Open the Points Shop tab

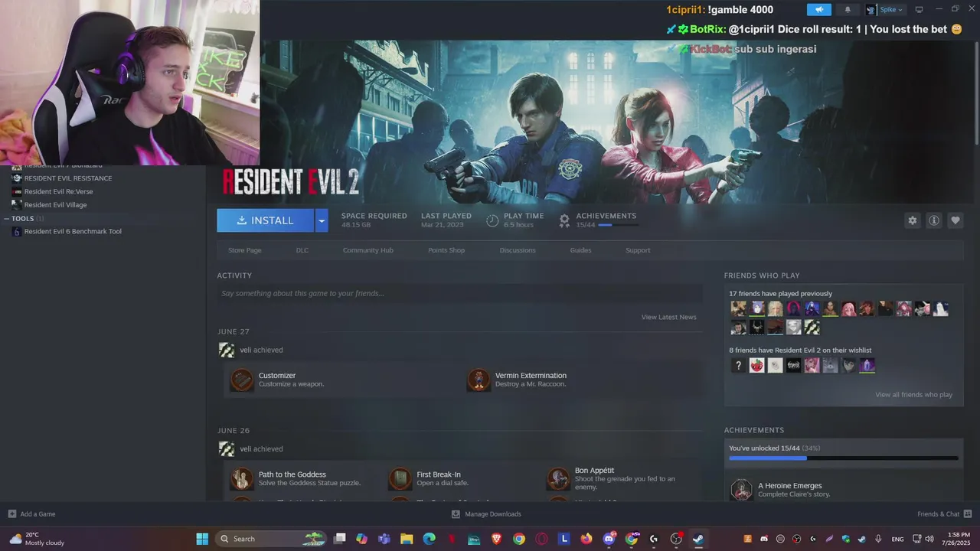point(446,250)
